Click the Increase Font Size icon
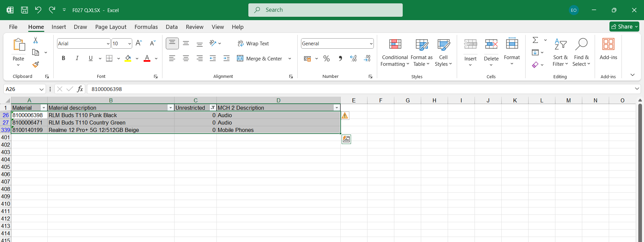 click(x=139, y=43)
